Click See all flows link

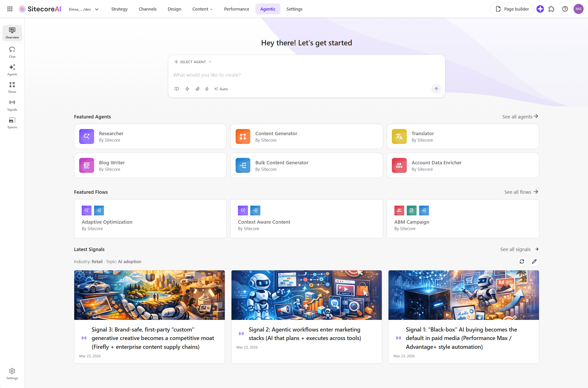[x=521, y=192]
